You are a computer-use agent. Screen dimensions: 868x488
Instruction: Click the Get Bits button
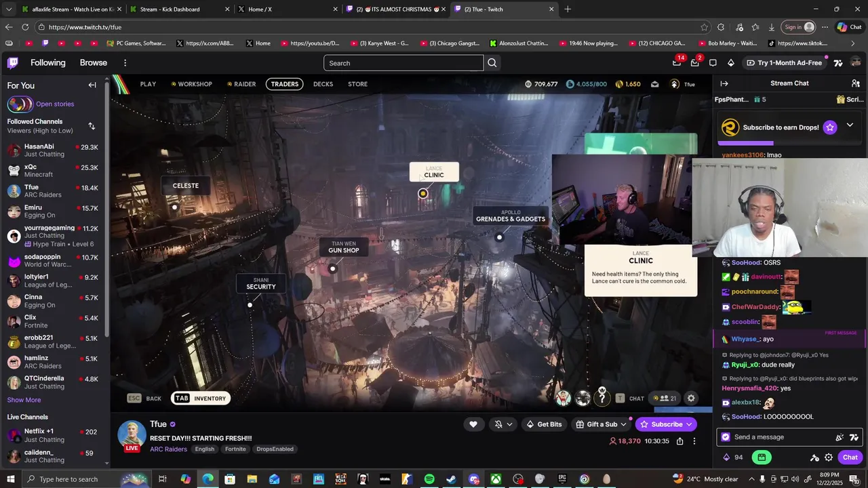click(544, 424)
